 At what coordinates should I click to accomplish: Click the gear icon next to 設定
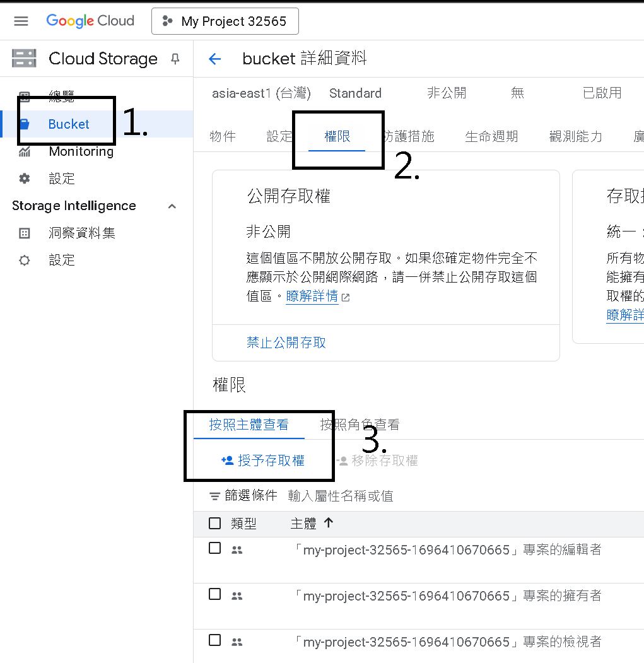[25, 179]
